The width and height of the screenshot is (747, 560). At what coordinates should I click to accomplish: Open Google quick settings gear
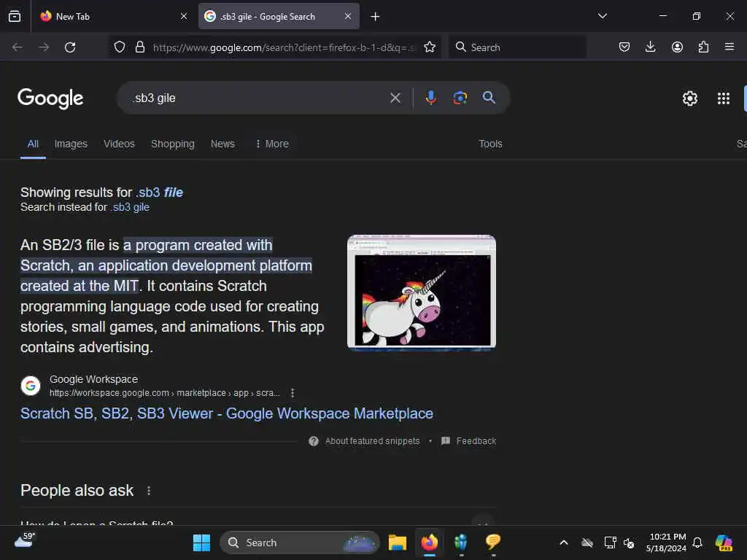coord(690,98)
